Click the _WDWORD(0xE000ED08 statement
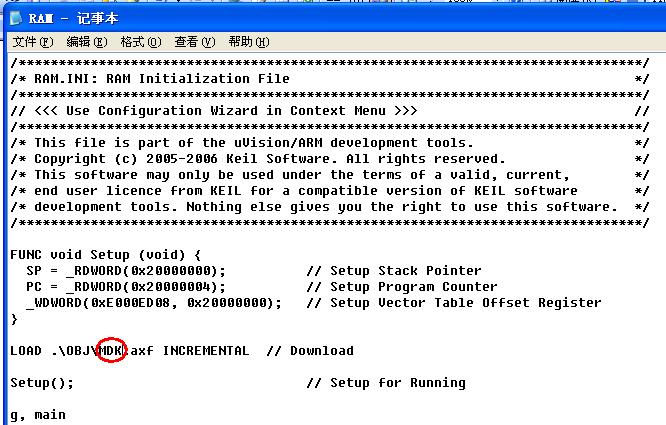The image size is (666, 425). [98, 303]
